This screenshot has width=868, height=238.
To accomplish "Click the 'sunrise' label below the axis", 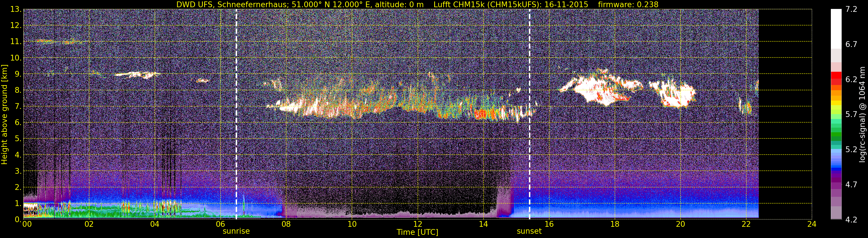I will [x=236, y=231].
